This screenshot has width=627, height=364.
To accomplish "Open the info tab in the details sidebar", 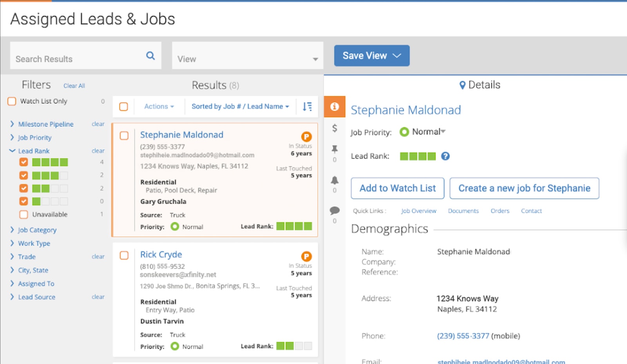I will click(x=334, y=106).
